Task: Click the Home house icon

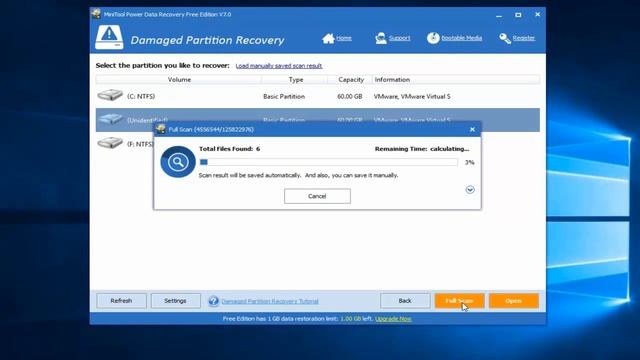Action: coord(328,38)
